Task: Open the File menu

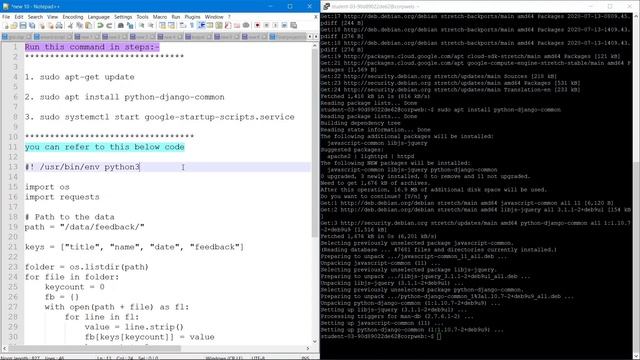Action: tap(6, 17)
